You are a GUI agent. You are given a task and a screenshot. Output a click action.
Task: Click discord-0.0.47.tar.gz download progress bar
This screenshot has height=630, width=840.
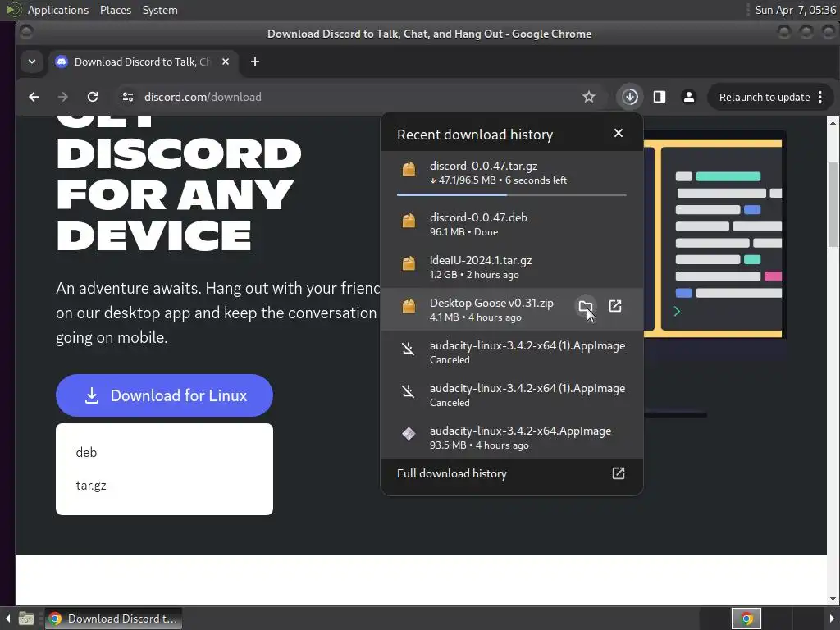[x=512, y=195]
